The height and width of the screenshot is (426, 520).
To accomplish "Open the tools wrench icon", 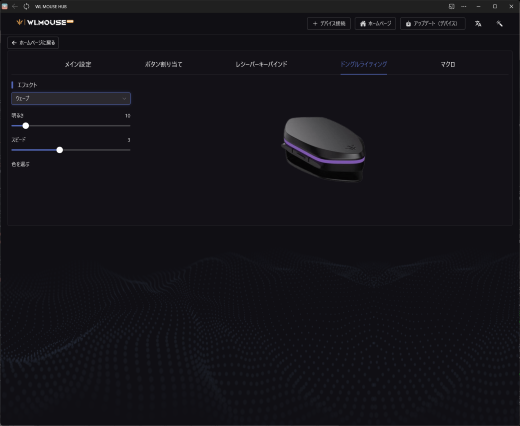I will 499,24.
